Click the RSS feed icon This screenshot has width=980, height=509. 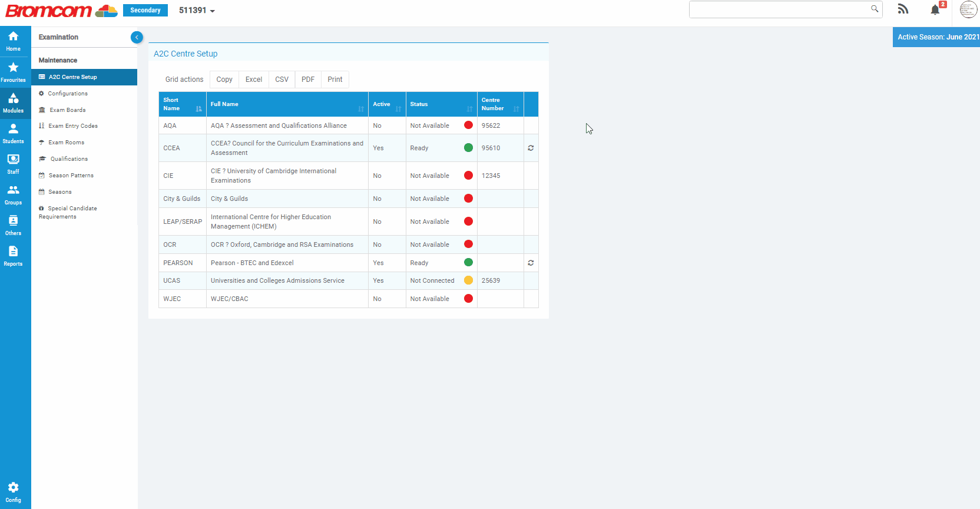point(903,9)
